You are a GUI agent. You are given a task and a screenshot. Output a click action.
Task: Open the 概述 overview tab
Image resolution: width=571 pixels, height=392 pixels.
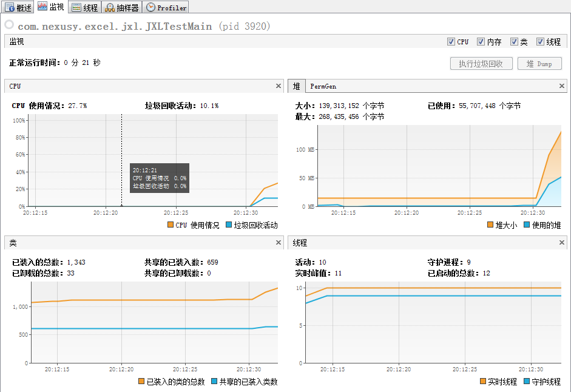[18, 7]
